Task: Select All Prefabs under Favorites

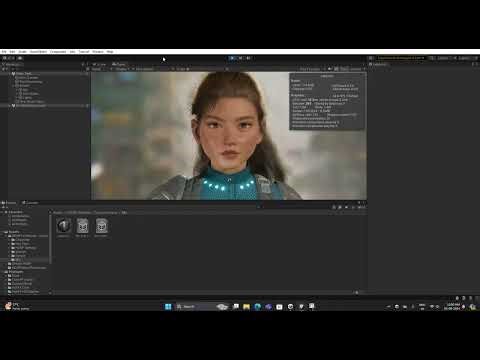Action: click(19, 224)
